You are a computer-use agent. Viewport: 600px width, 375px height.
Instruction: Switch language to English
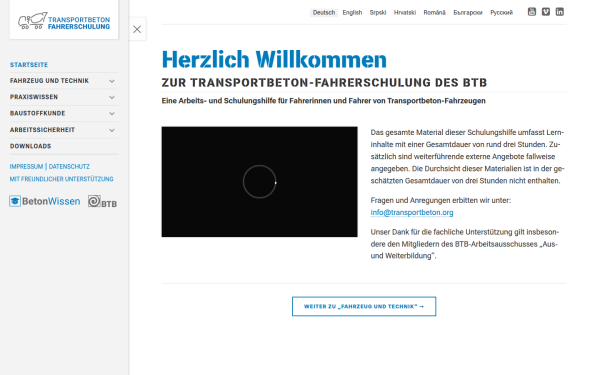click(x=352, y=12)
